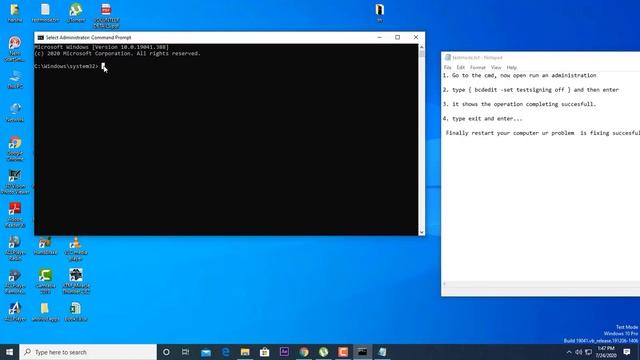Launch Microsoft Edge from the taskbar
Screen dimensions: 640x360
tap(225, 352)
